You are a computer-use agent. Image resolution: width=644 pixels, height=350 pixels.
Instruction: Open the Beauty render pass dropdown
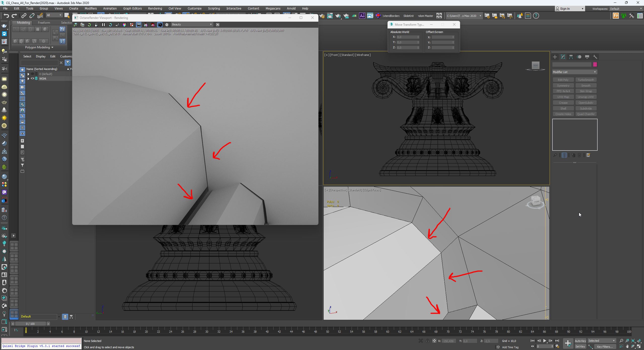pos(192,25)
